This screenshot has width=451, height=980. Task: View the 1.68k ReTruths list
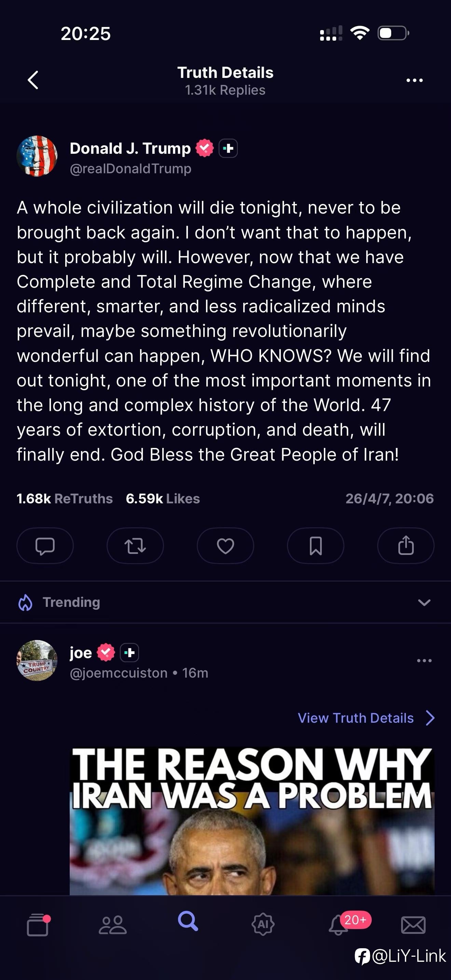pyautogui.click(x=65, y=498)
